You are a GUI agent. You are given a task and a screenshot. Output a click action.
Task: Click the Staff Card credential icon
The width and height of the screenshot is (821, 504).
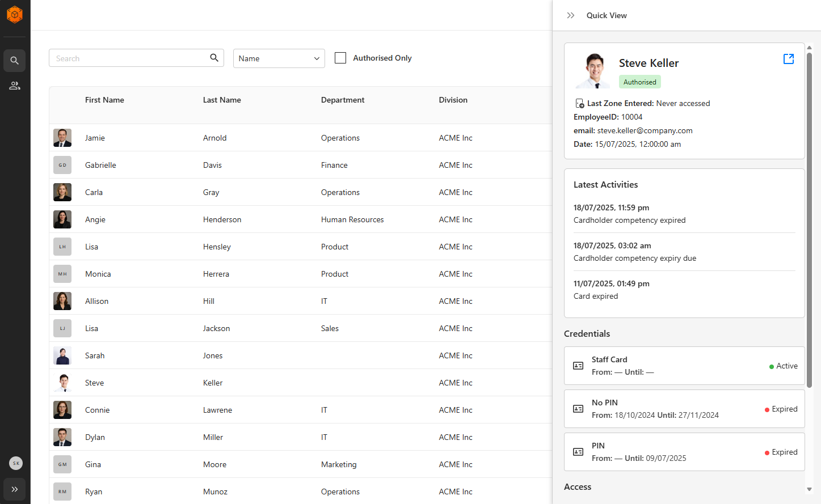[578, 366]
